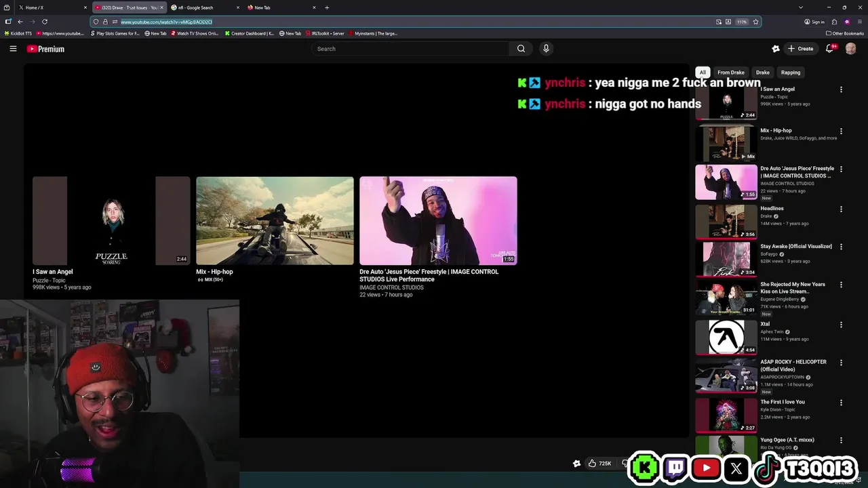The image size is (868, 488).
Task: Open She Rejected My New Years Kiss thumbnail
Action: pos(726,297)
